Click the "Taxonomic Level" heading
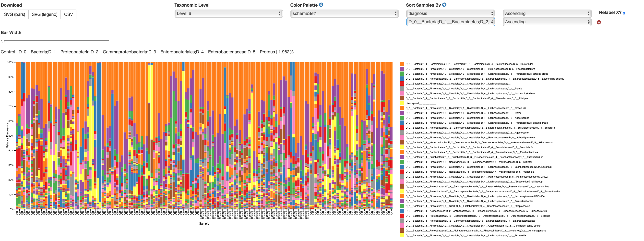The width and height of the screenshot is (644, 241). point(192,5)
